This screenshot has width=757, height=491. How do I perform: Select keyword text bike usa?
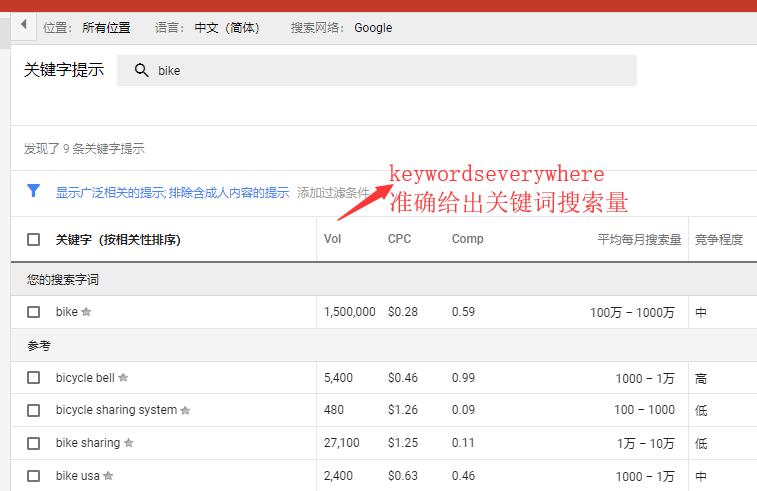[78, 476]
